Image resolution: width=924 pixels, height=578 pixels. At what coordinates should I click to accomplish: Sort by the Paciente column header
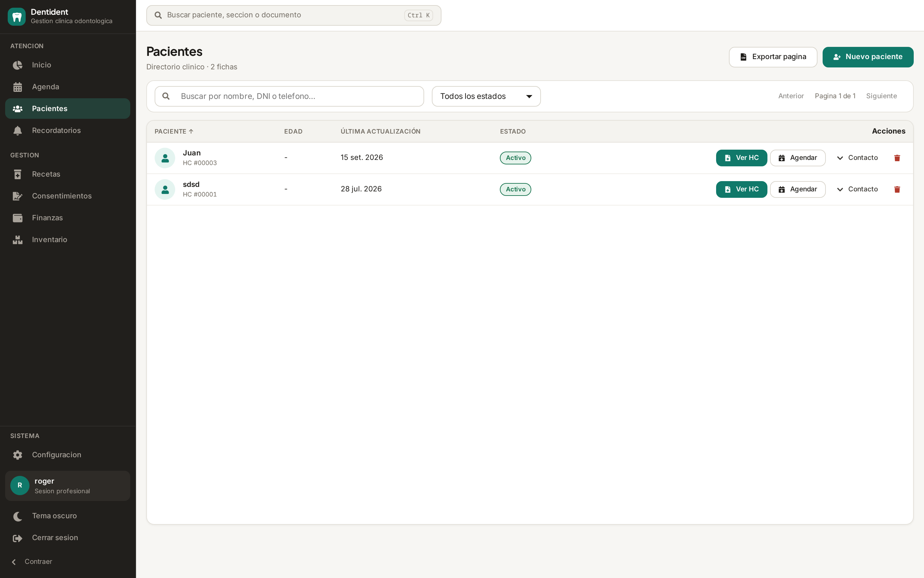(x=174, y=132)
